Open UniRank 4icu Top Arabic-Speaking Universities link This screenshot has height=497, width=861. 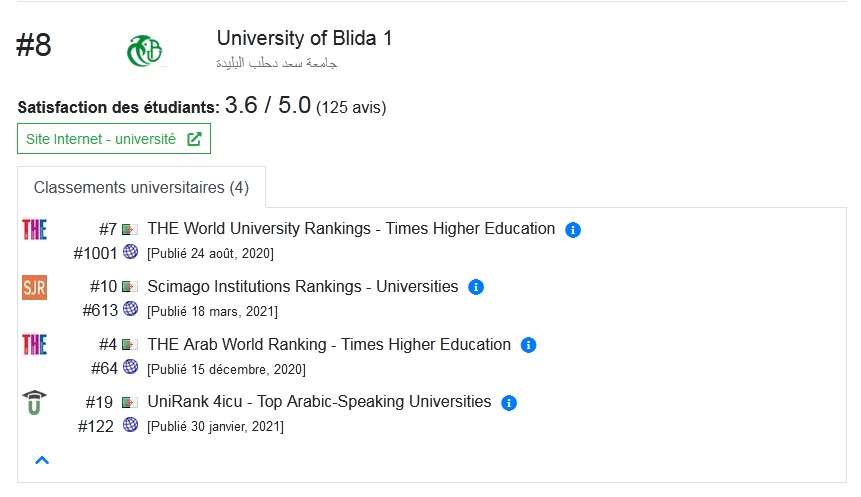319,401
